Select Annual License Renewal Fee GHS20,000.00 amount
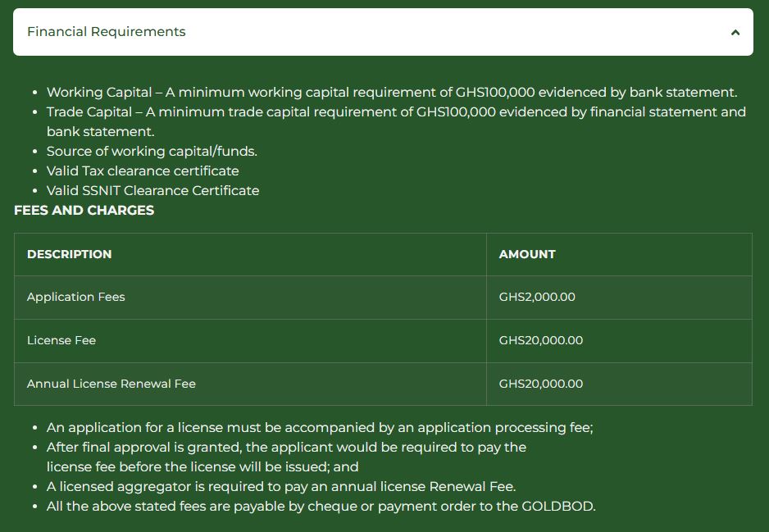Viewport: 769px width, 532px height. coord(619,384)
